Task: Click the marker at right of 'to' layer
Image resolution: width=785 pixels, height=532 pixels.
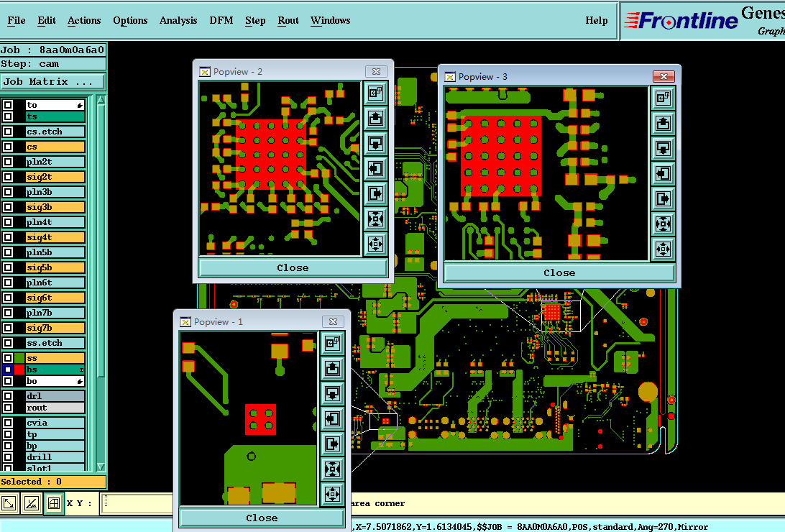Action: (80, 105)
